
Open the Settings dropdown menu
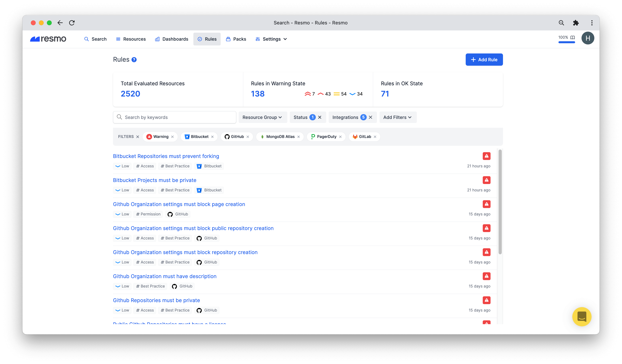pos(271,39)
